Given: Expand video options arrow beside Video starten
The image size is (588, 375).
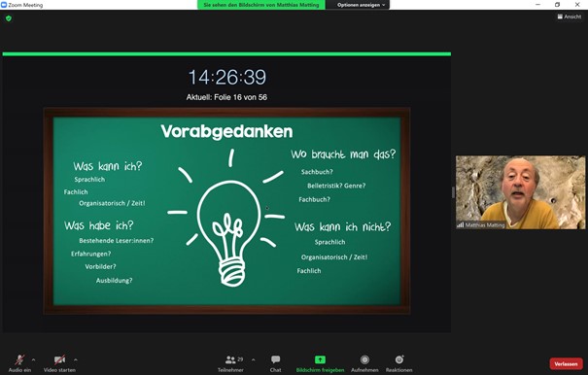Looking at the screenshot, I should (76, 360).
